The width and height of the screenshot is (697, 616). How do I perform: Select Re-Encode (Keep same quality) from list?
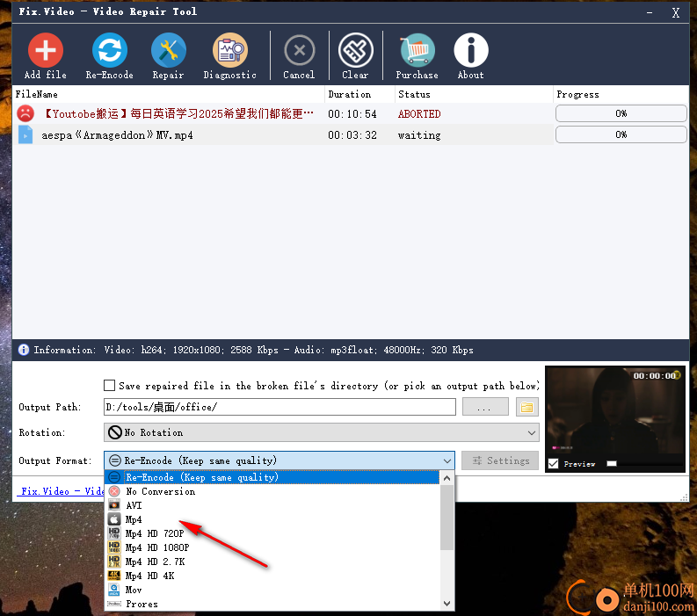pyautogui.click(x=272, y=477)
